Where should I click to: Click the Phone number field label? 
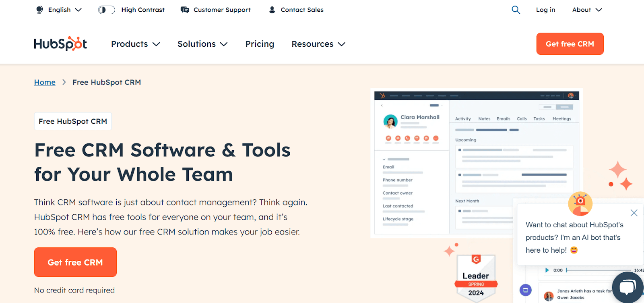coord(398,180)
